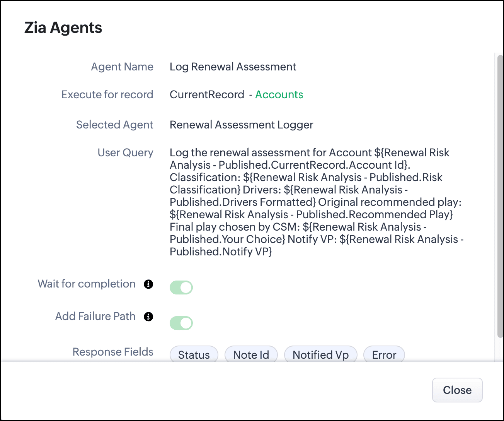Select the Error response field chip
This screenshot has height=421, width=504.
coord(384,354)
